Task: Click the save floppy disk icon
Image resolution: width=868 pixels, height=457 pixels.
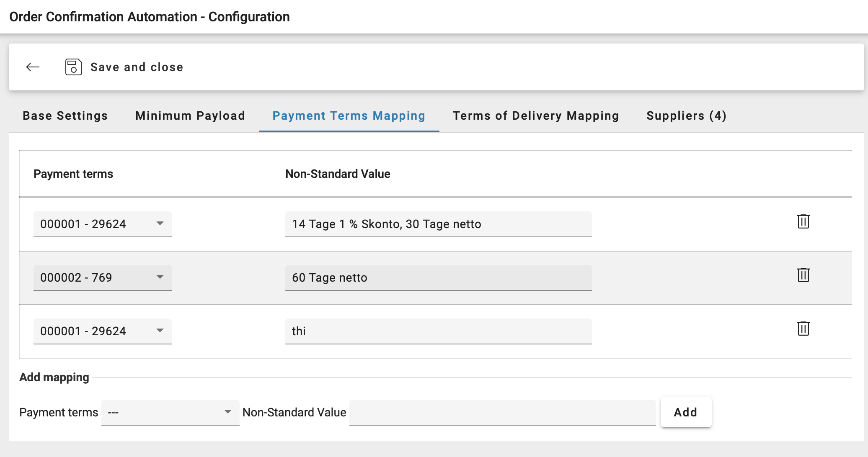Action: tap(73, 67)
